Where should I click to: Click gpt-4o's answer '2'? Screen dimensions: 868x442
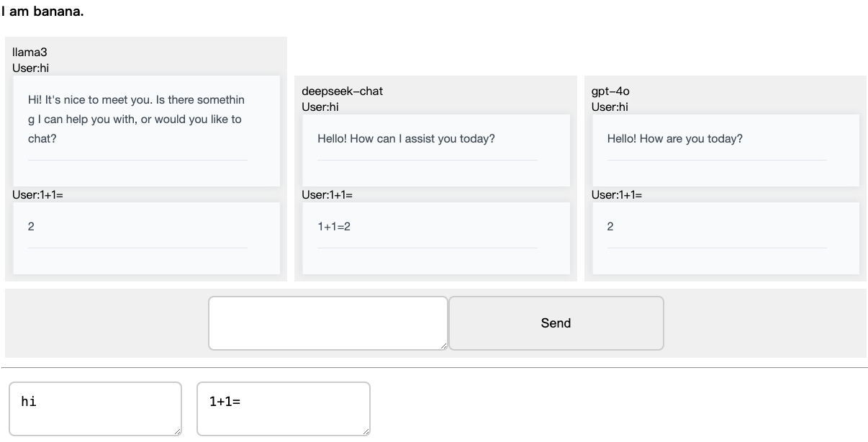(x=610, y=226)
